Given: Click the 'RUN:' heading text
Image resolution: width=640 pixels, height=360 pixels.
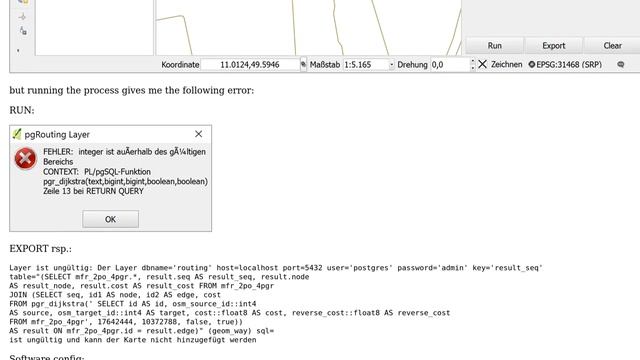Looking at the screenshot, I should [x=22, y=110].
